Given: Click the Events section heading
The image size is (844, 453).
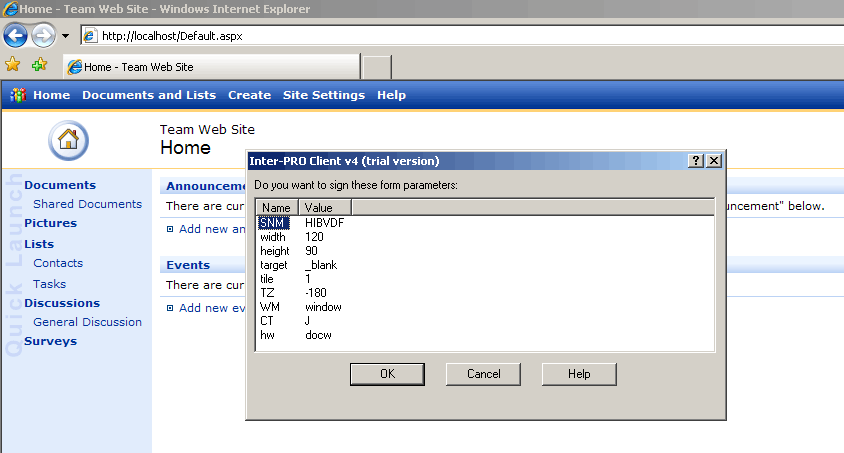Looking at the screenshot, I should tap(188, 265).
